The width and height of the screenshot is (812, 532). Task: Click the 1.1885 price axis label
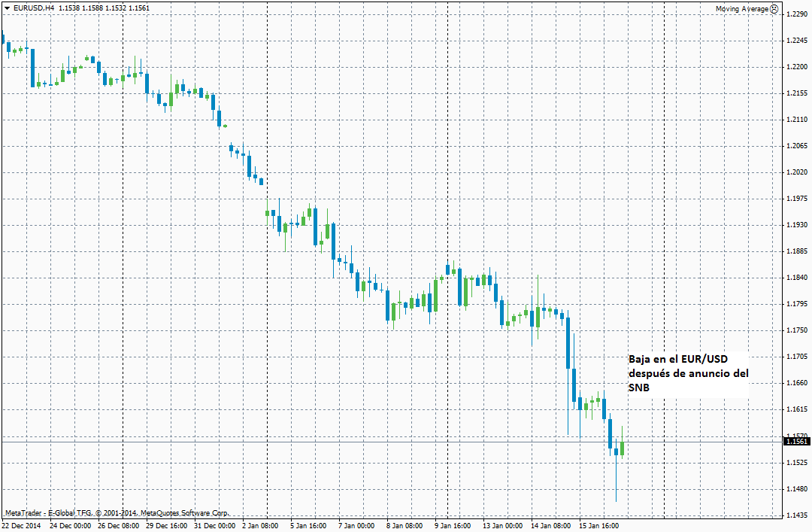coord(796,251)
